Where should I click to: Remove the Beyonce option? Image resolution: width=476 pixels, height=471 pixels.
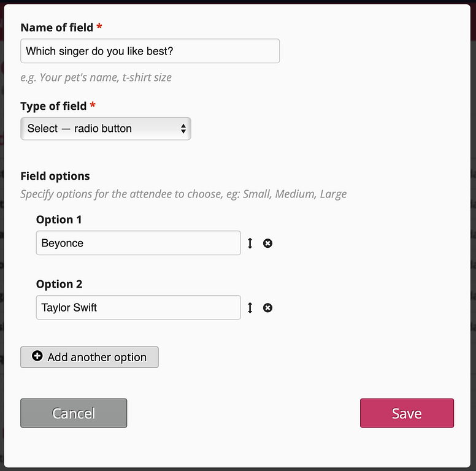[x=267, y=243]
